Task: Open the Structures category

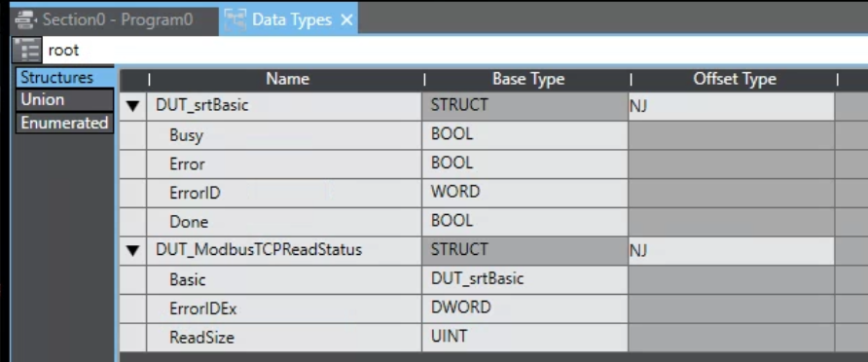Action: tap(64, 78)
